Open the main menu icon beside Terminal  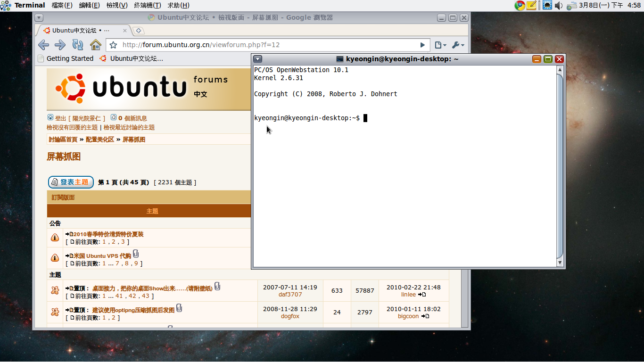point(6,5)
